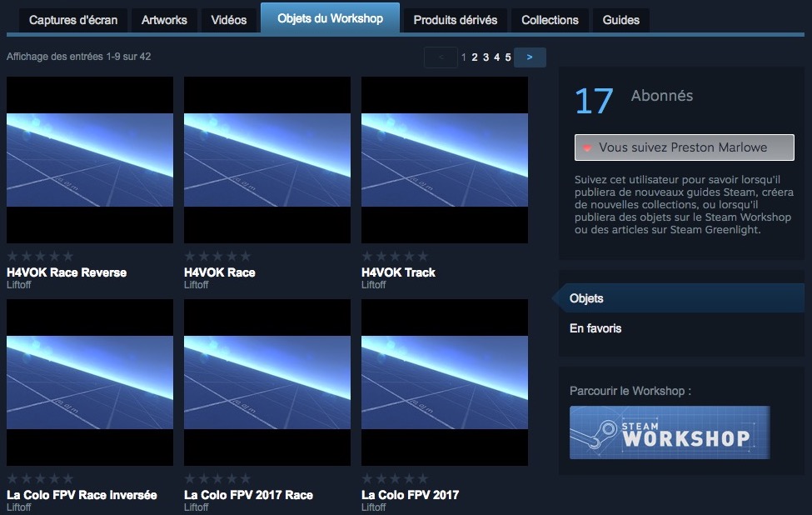Open the Captures d'écran tab

[x=73, y=20]
